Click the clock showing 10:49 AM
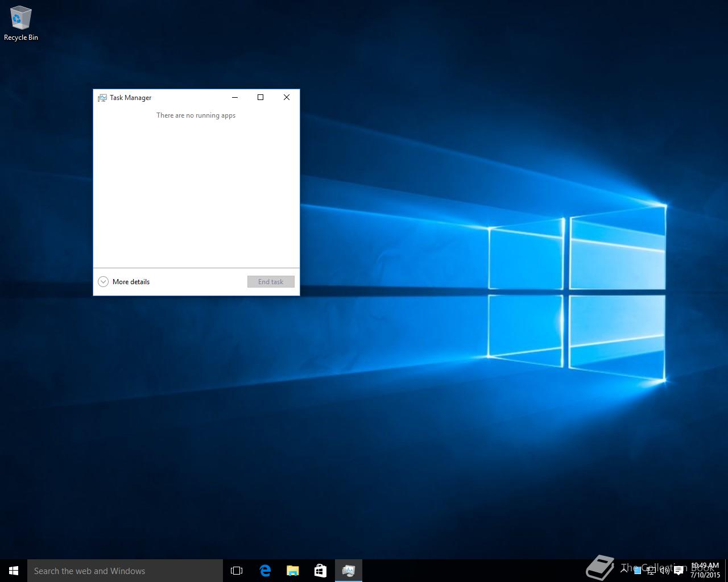728x582 pixels. tap(705, 571)
